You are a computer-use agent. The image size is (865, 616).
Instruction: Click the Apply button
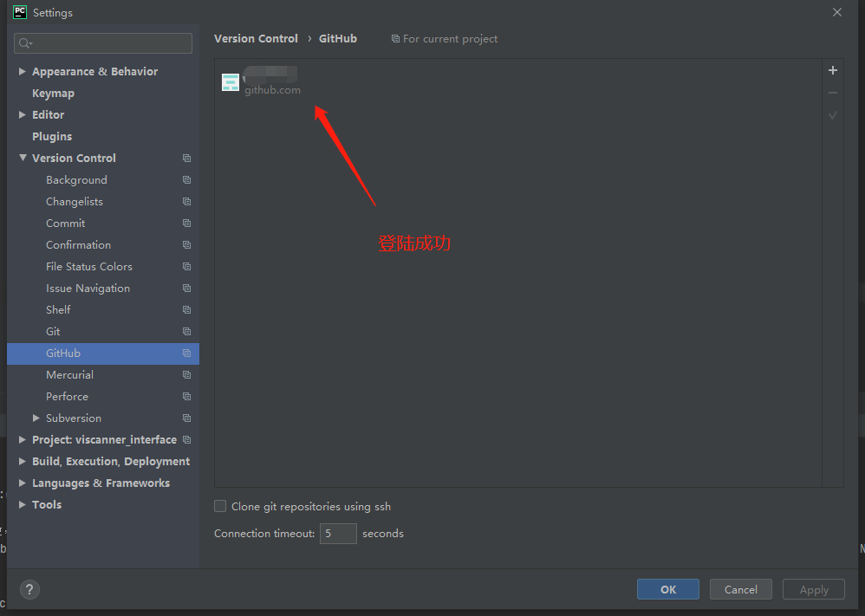click(x=814, y=589)
